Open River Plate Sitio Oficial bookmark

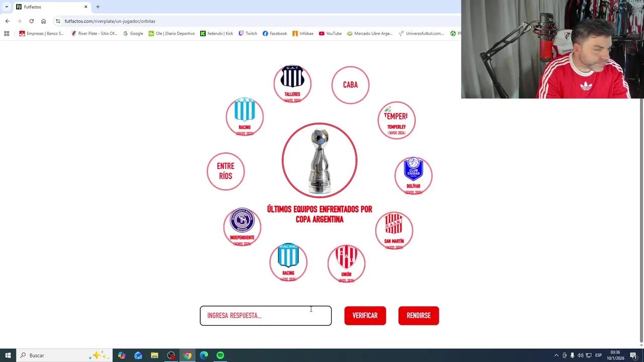point(94,34)
